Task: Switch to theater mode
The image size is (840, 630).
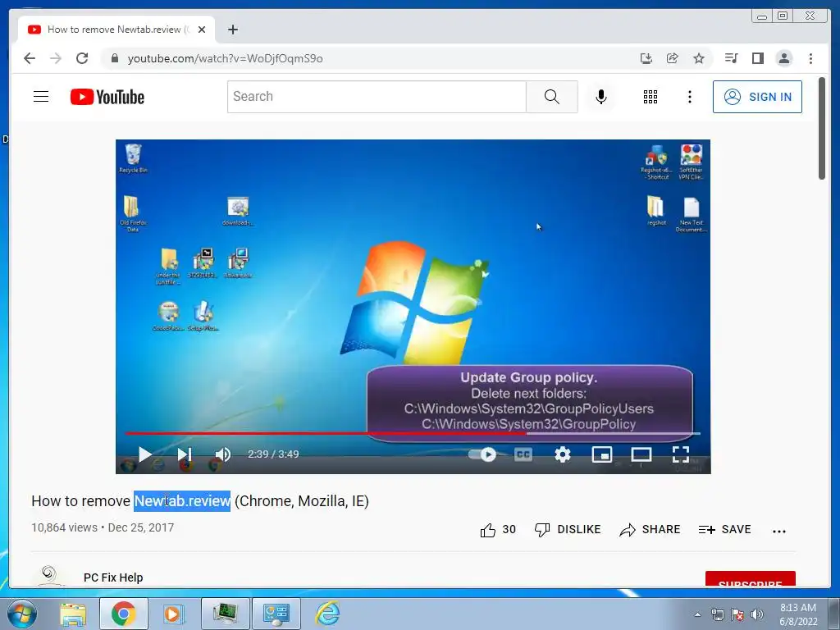Action: pos(641,454)
